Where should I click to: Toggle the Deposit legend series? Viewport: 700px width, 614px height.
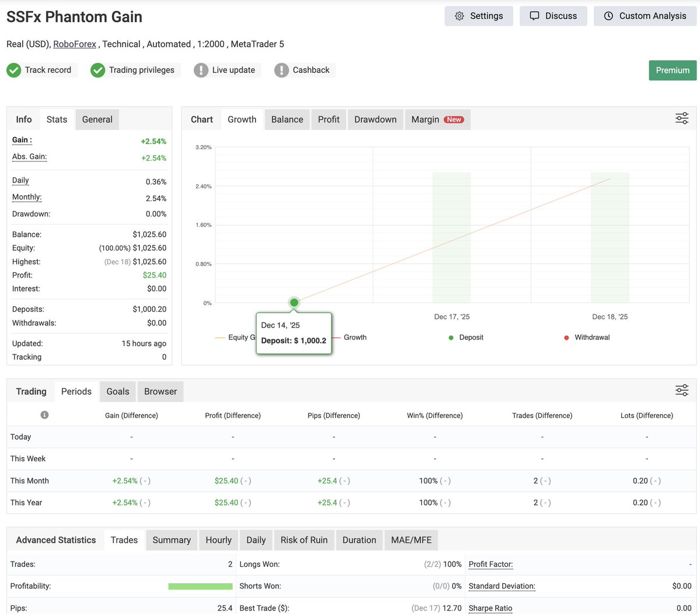coord(466,338)
